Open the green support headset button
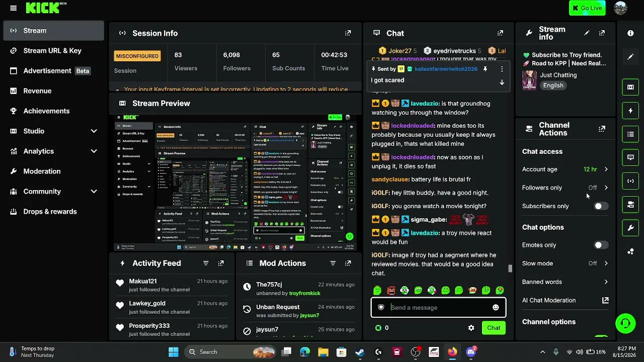This screenshot has height=362, width=644. 625,323
